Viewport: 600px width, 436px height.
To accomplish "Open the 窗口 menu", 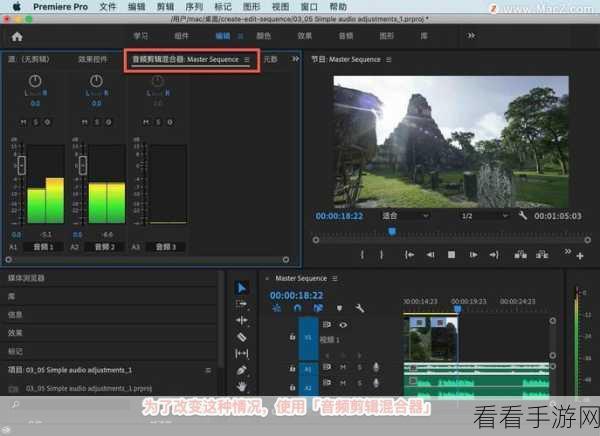I will click(309, 7).
